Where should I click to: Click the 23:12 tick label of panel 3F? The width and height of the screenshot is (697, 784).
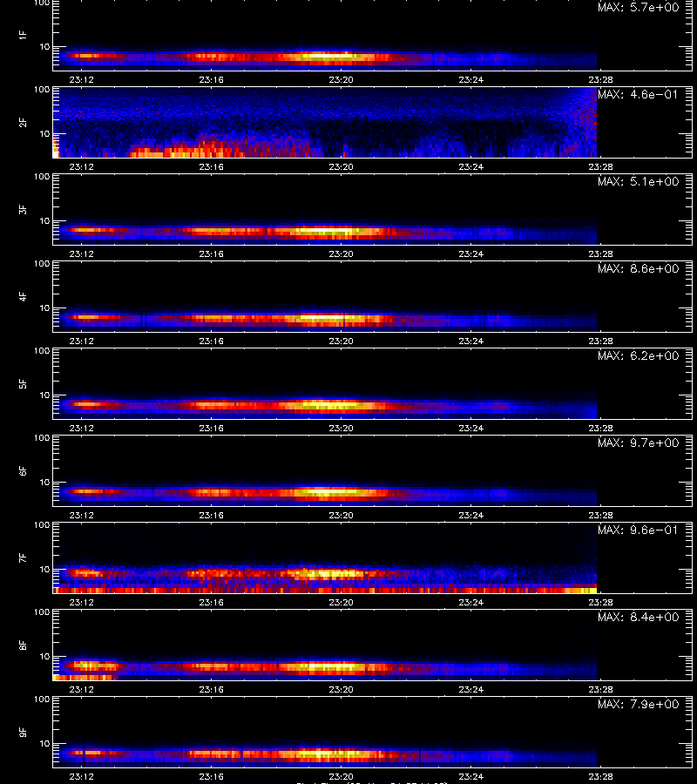[x=82, y=253]
